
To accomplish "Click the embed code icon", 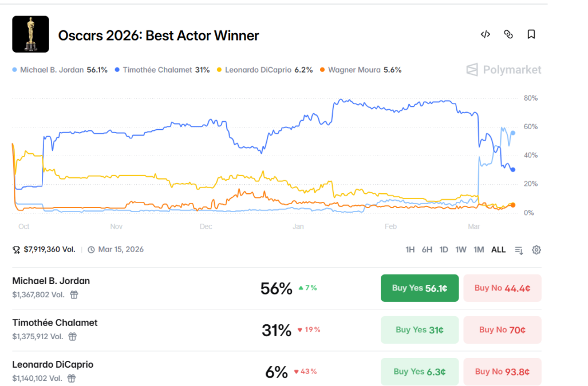I will (485, 34).
